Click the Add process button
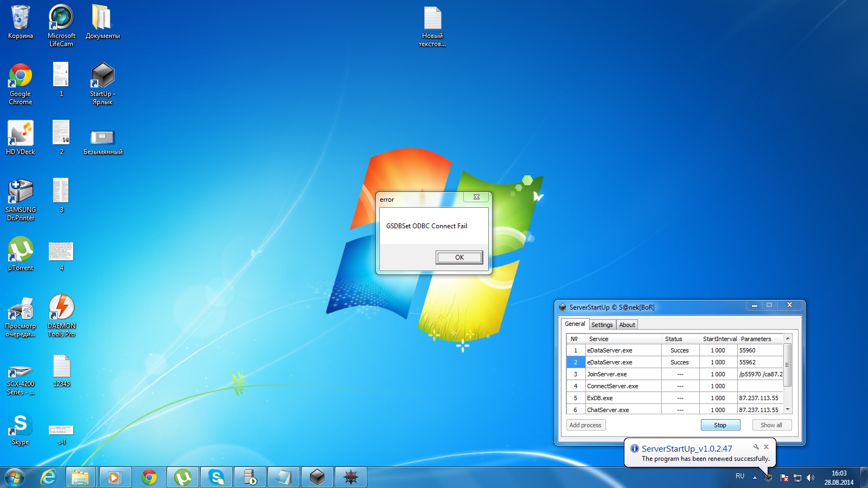This screenshot has width=868, height=488. pyautogui.click(x=585, y=425)
